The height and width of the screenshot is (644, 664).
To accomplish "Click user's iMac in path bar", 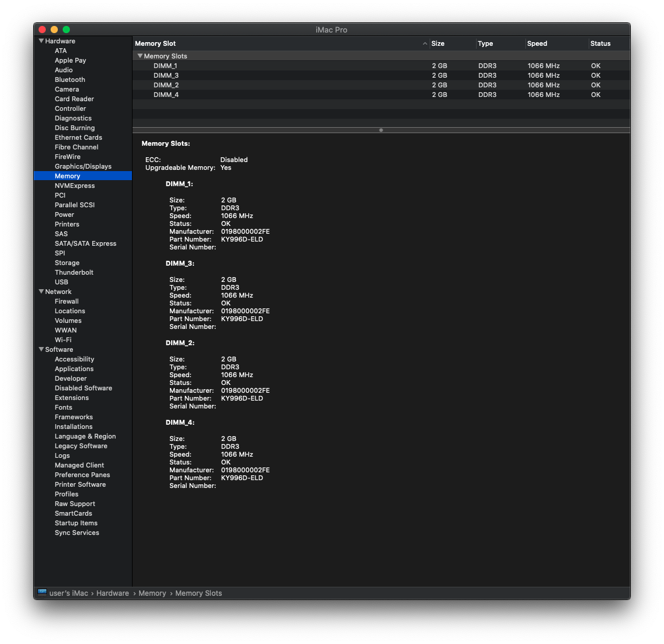I will [x=69, y=593].
